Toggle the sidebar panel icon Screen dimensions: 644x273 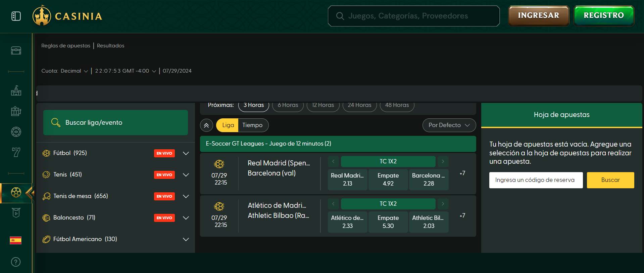(x=16, y=16)
